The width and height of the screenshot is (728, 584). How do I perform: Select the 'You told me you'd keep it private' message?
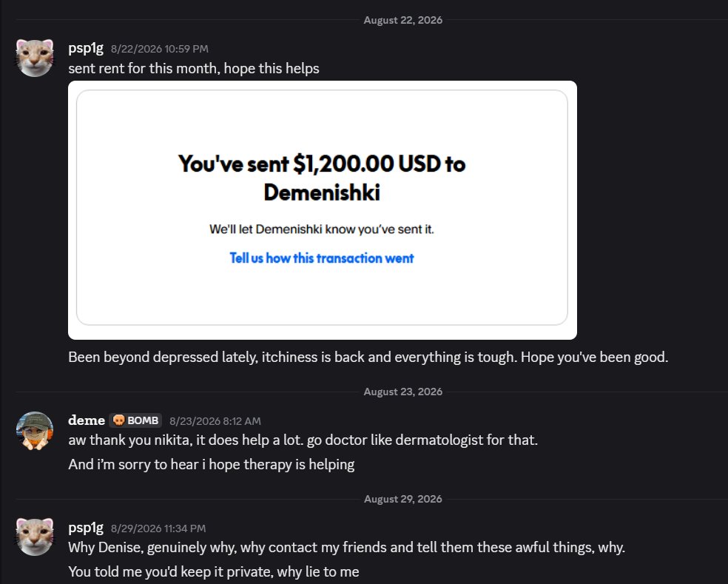[x=214, y=572]
